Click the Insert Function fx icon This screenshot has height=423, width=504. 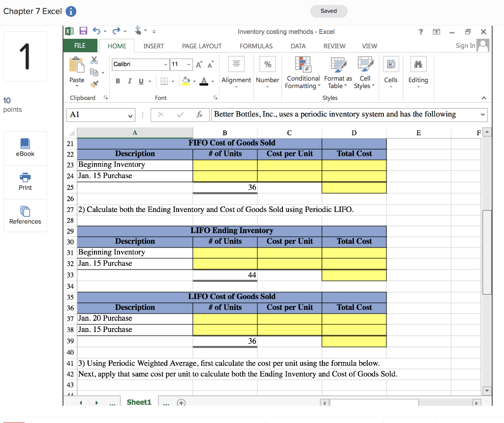(200, 115)
